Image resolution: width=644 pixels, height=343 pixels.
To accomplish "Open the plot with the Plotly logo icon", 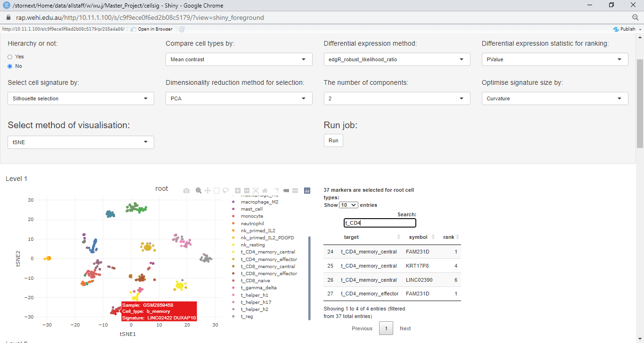I will (x=307, y=190).
